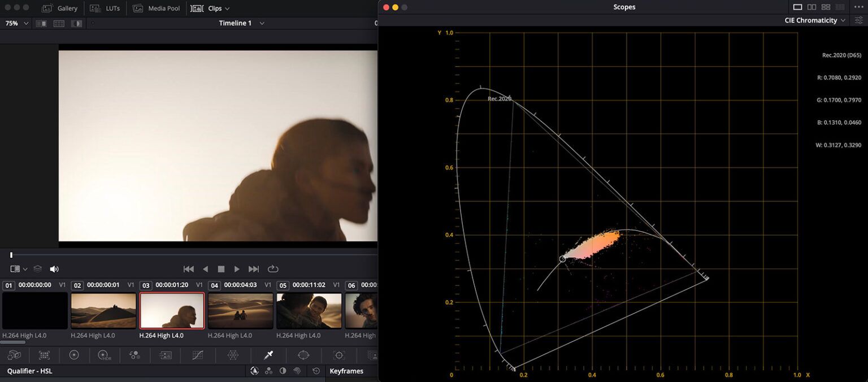This screenshot has height=382, width=868.
Task: Select clip 05 thumbnail in the timeline
Action: coord(309,310)
